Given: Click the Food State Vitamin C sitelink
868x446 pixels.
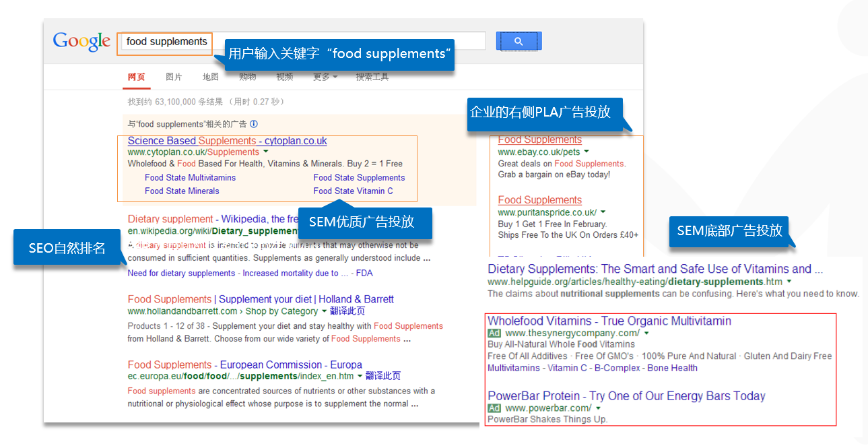Looking at the screenshot, I should coord(353,191).
